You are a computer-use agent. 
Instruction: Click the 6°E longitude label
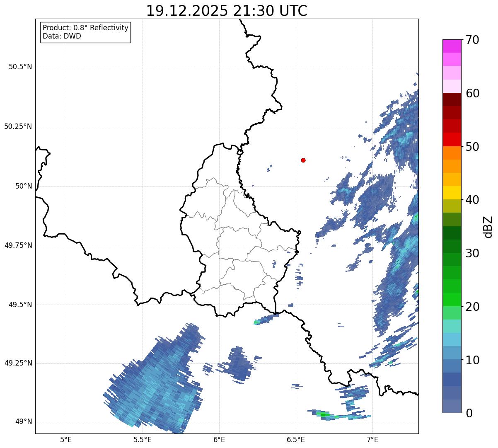click(219, 439)
